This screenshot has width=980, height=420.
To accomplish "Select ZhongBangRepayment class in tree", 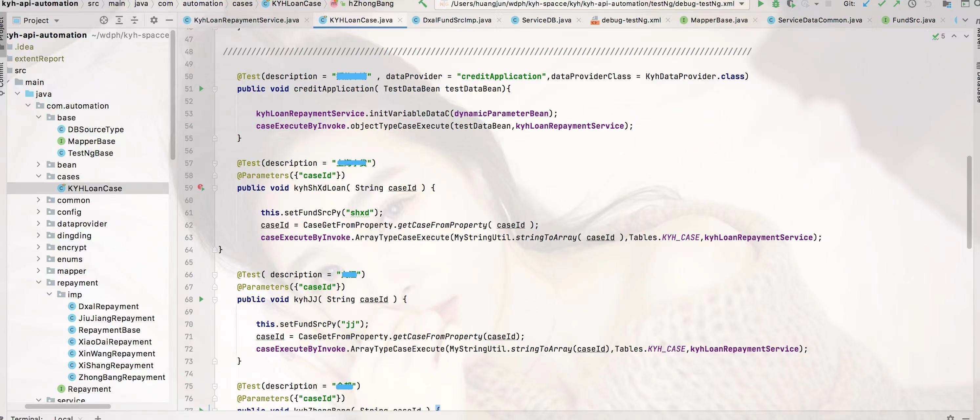I will (121, 377).
